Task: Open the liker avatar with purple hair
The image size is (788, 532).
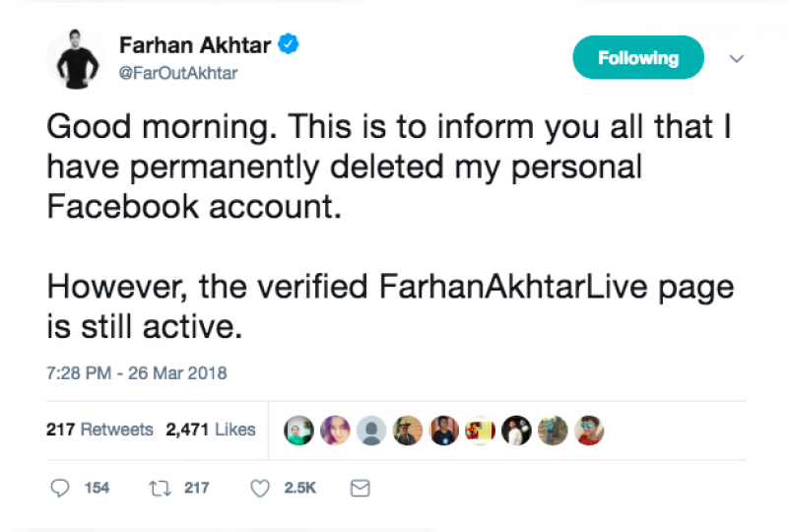Action: click(335, 431)
